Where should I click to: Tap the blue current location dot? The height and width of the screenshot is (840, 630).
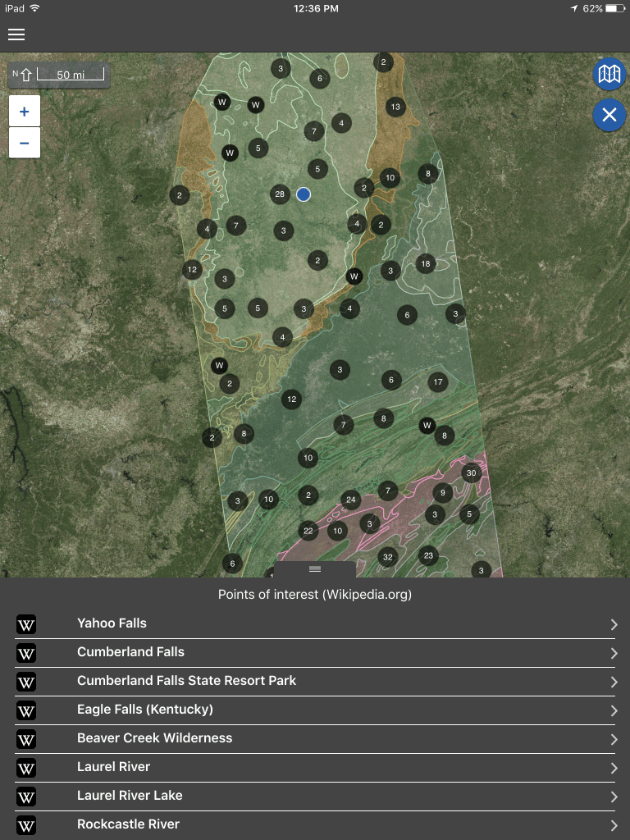[304, 194]
